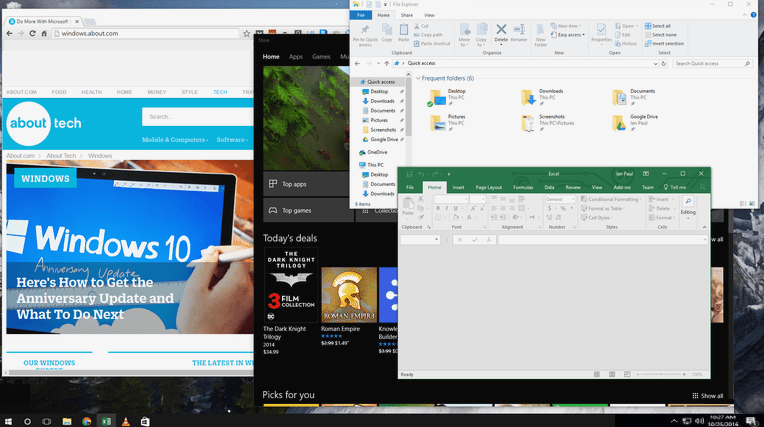The image size is (764, 427).
Task: Switch to Games tab in Store
Action: pyautogui.click(x=321, y=57)
